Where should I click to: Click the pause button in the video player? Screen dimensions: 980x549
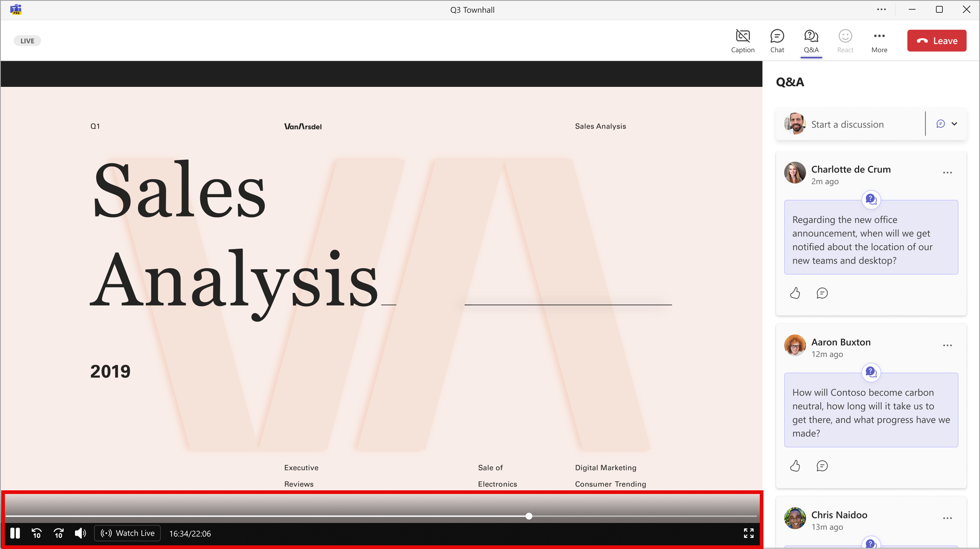(15, 533)
